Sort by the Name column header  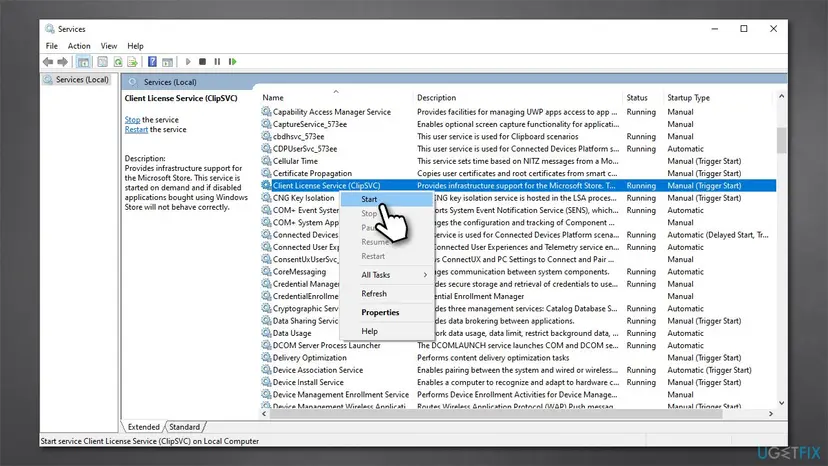pyautogui.click(x=336, y=98)
